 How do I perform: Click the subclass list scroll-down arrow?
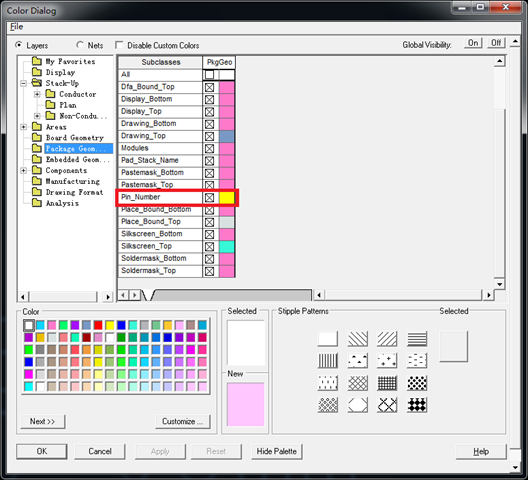(499, 284)
